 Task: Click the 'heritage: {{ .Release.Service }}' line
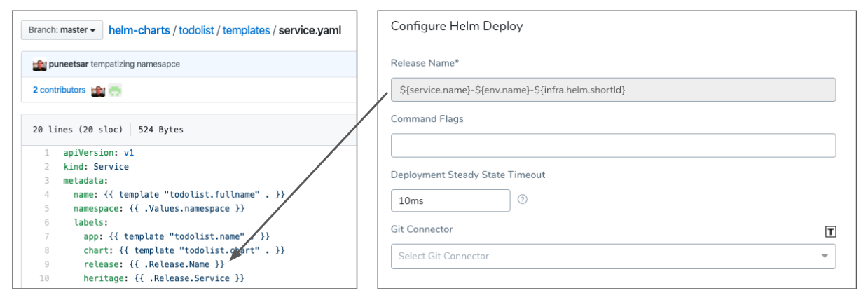[164, 278]
